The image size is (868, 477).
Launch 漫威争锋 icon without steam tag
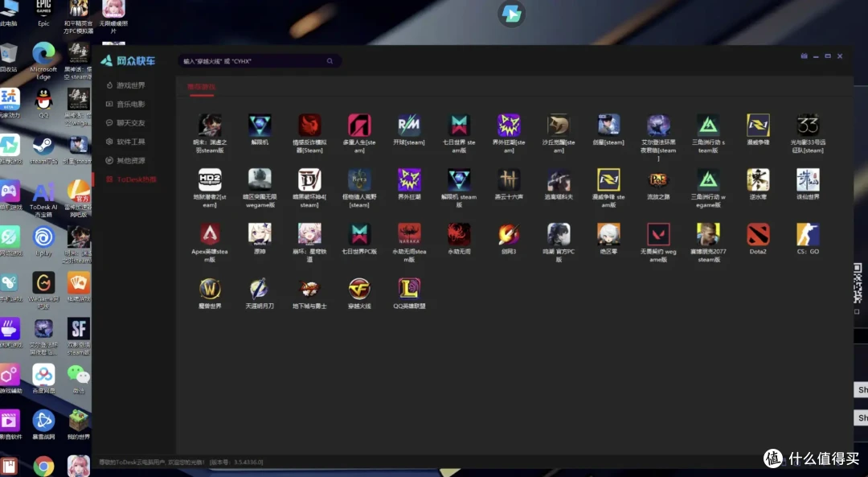point(758,125)
